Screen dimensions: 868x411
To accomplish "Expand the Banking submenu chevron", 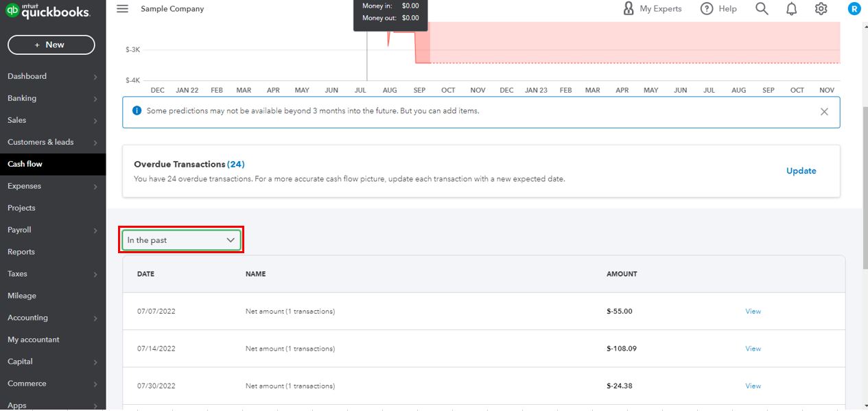I will [x=95, y=99].
